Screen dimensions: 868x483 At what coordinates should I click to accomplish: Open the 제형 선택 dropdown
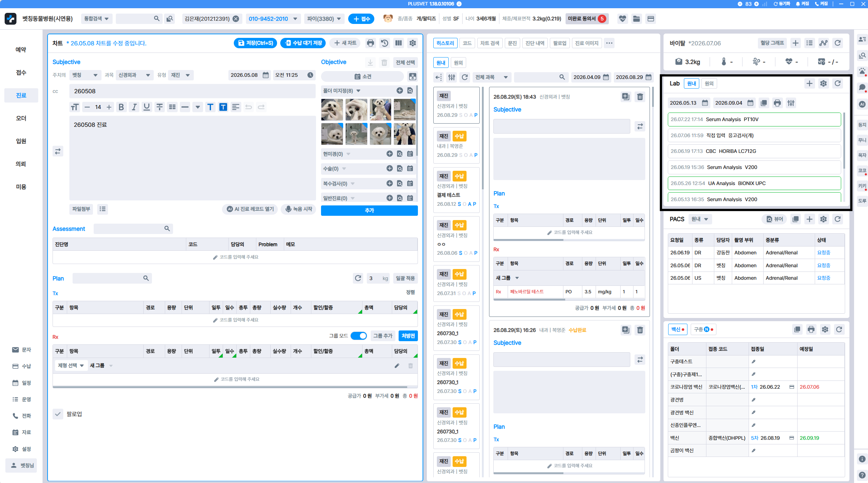(x=71, y=365)
